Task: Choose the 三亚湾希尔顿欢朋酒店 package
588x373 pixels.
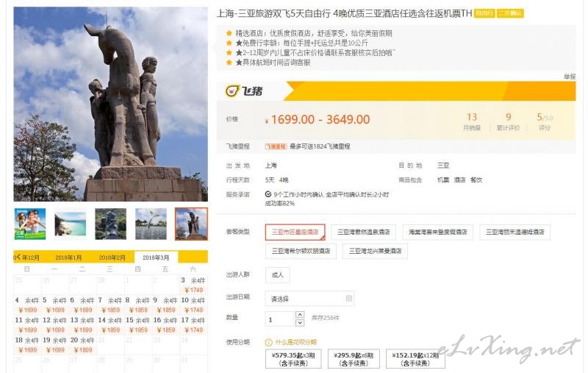Action: tap(301, 251)
